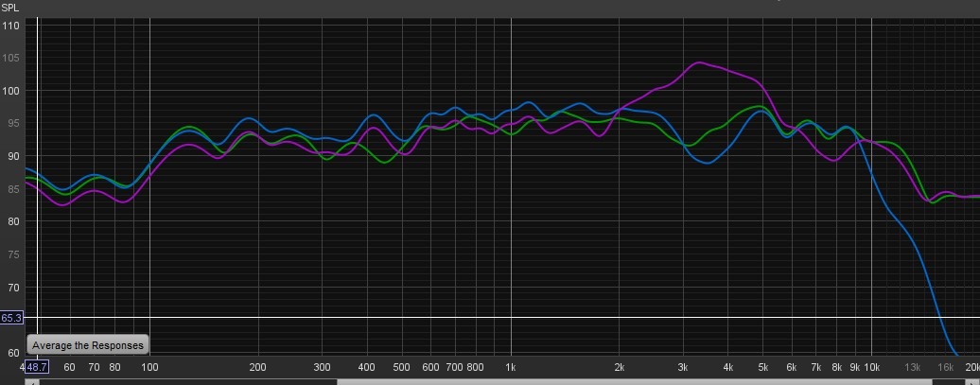Image resolution: width=980 pixels, height=385 pixels.
Task: Click the 65.3 SPL cursor readout
Action: (x=11, y=318)
